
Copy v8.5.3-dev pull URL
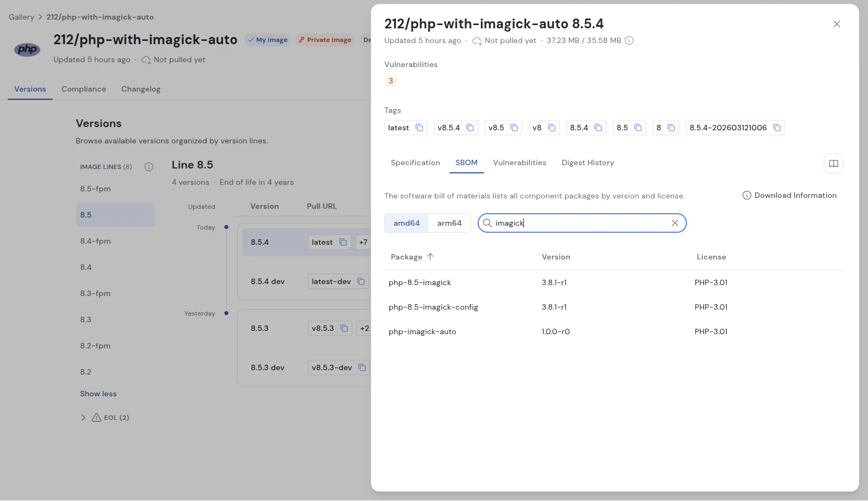click(362, 367)
